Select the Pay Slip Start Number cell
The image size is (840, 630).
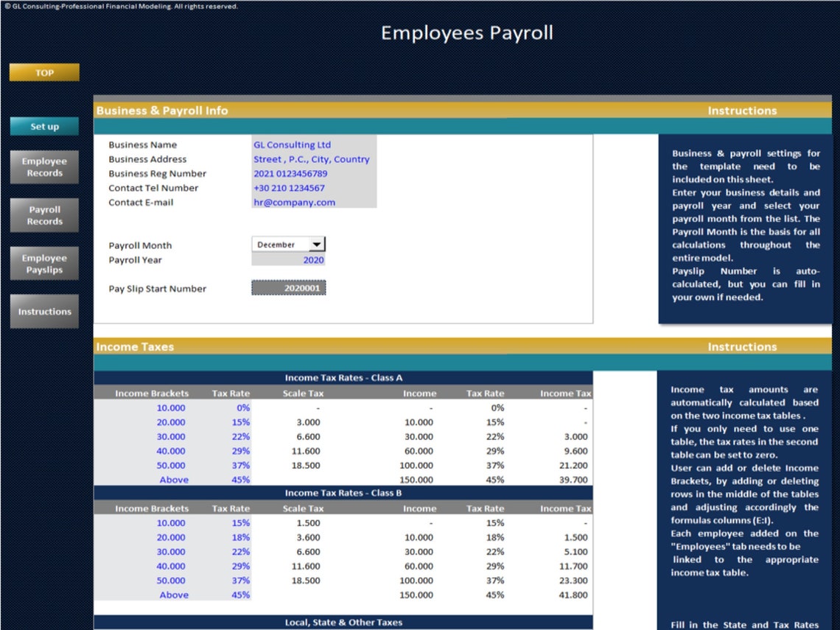click(288, 288)
